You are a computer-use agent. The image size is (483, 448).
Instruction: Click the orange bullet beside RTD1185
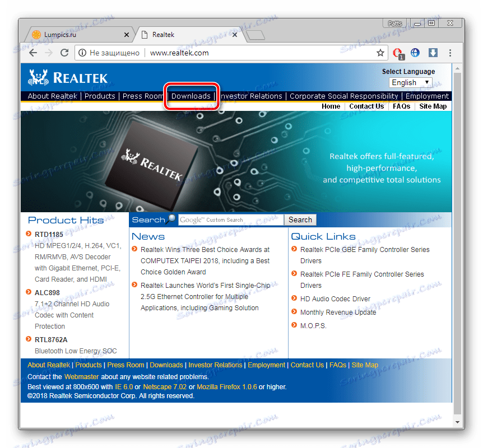pyautogui.click(x=29, y=234)
